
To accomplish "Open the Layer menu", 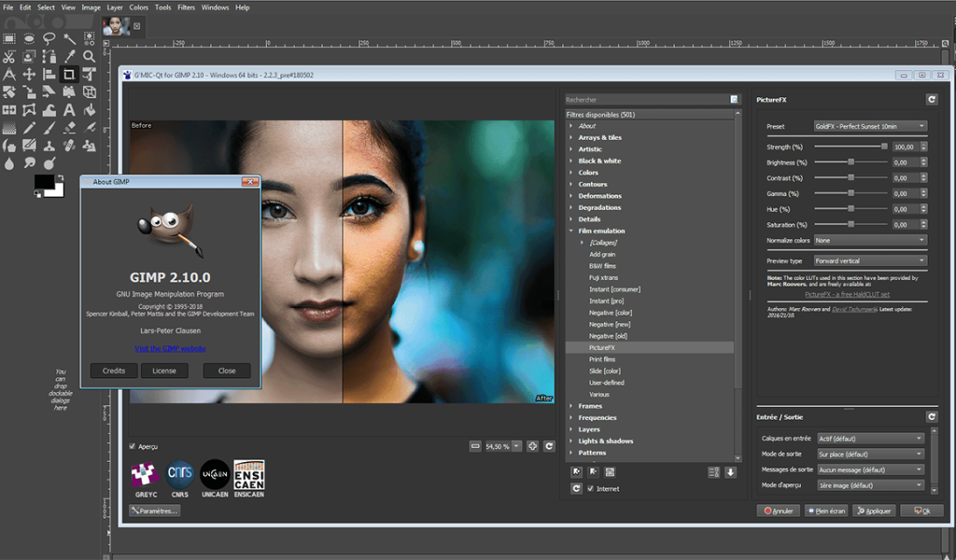I will pyautogui.click(x=115, y=7).
